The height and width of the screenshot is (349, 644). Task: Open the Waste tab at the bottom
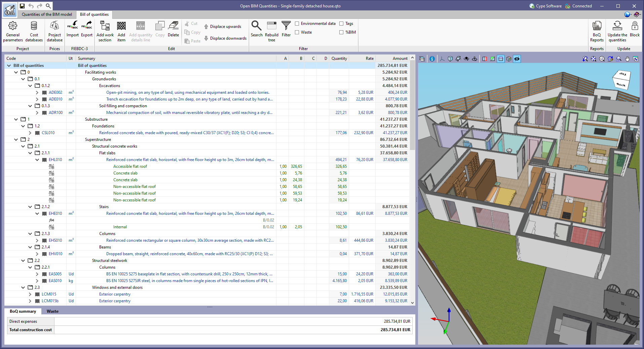click(x=52, y=311)
